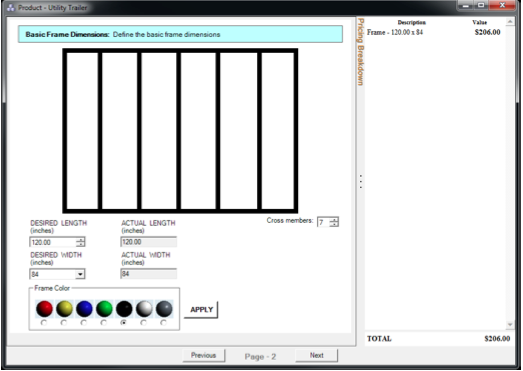Click the TOTAL label
523x371 pixels.
379,339
